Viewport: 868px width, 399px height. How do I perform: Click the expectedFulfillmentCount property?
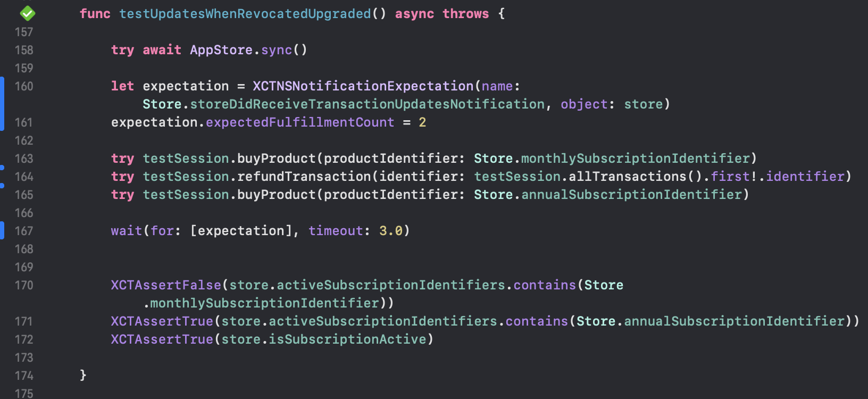tap(300, 122)
